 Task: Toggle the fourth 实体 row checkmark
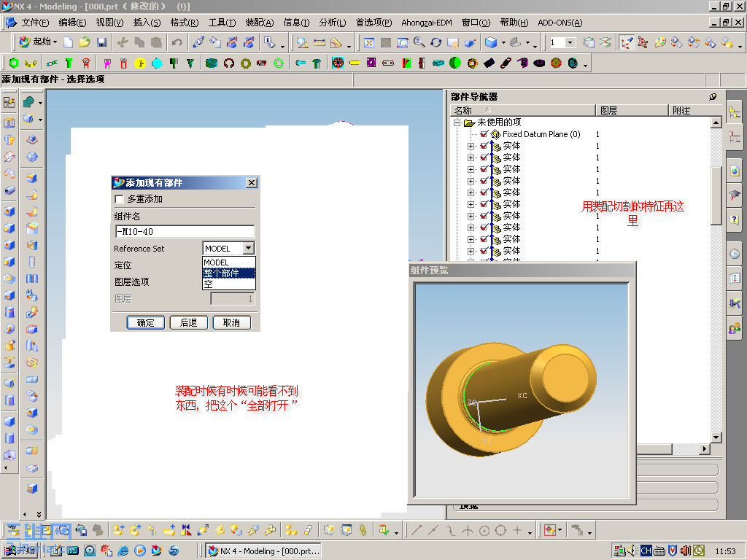coord(484,181)
